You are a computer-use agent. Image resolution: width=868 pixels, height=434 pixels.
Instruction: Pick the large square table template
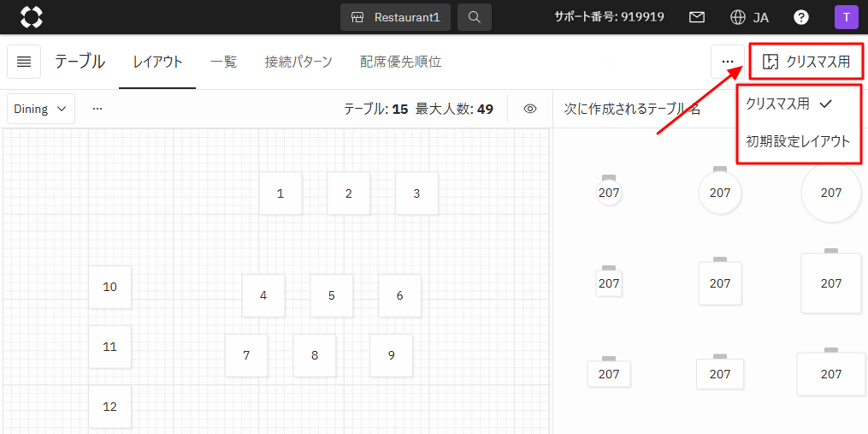[x=831, y=282]
